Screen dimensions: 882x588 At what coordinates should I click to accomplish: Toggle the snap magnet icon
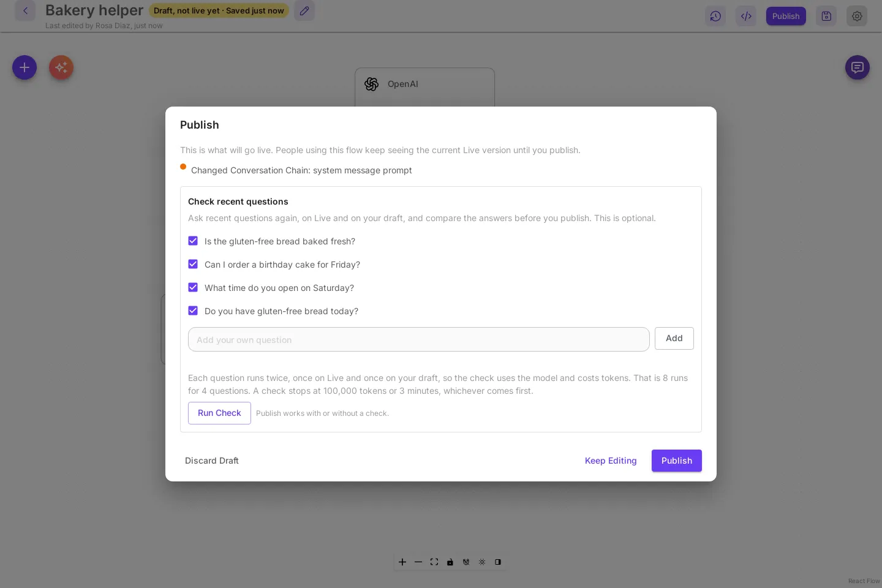[466, 562]
